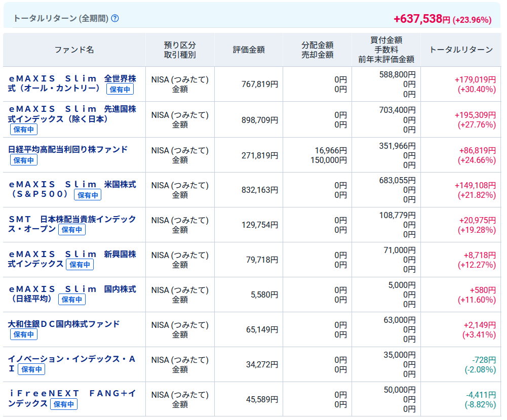Click the 34,272円 valuation amount
Viewport: 507px width, 420px height.
[262, 364]
